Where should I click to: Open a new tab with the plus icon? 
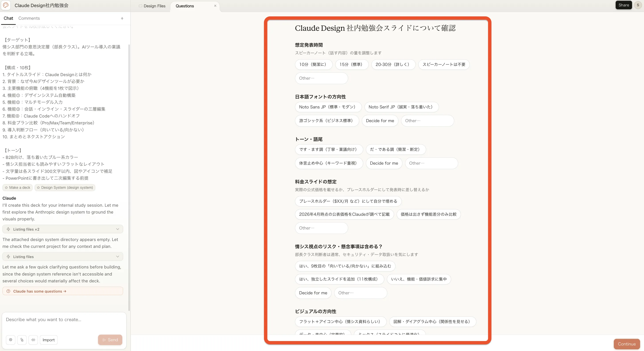(122, 18)
